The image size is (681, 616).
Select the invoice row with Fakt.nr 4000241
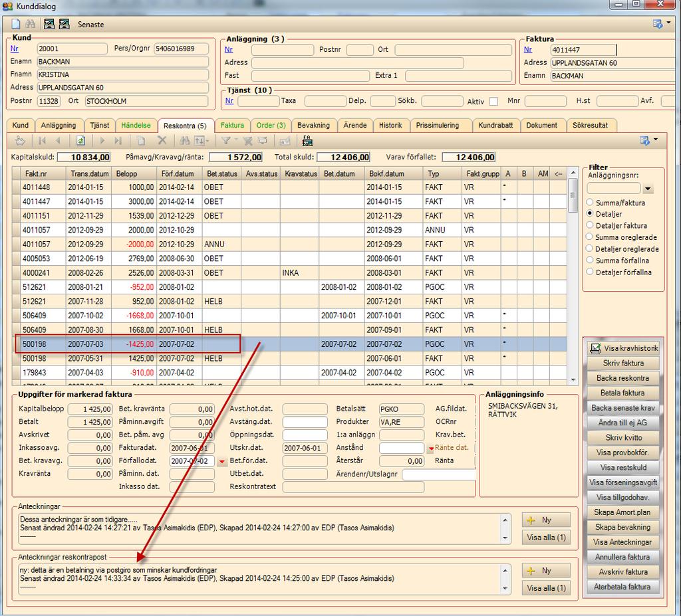tap(290, 273)
